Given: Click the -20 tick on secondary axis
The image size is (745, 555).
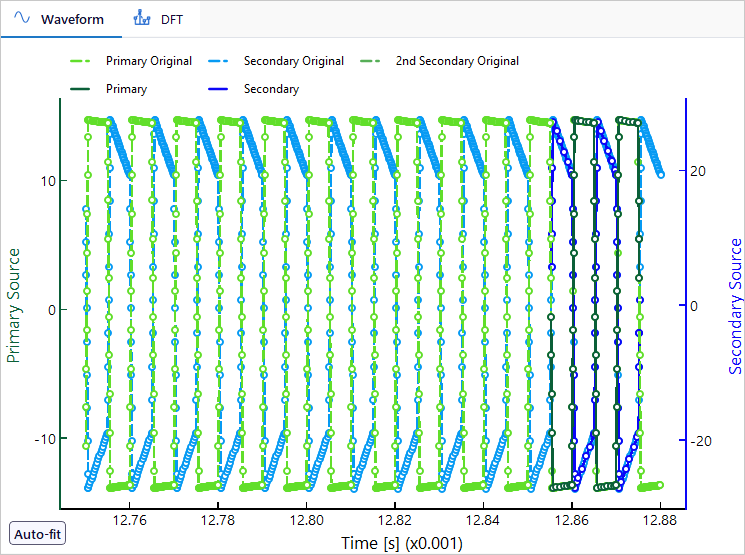Looking at the screenshot, I should [x=701, y=441].
